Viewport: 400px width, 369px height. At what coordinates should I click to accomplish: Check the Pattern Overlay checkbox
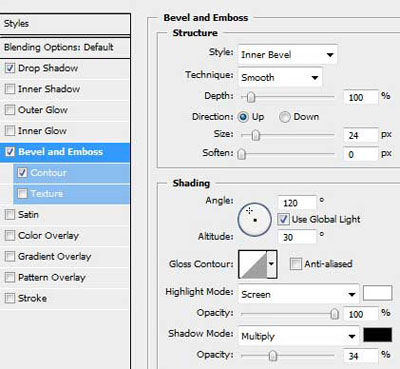click(x=10, y=277)
